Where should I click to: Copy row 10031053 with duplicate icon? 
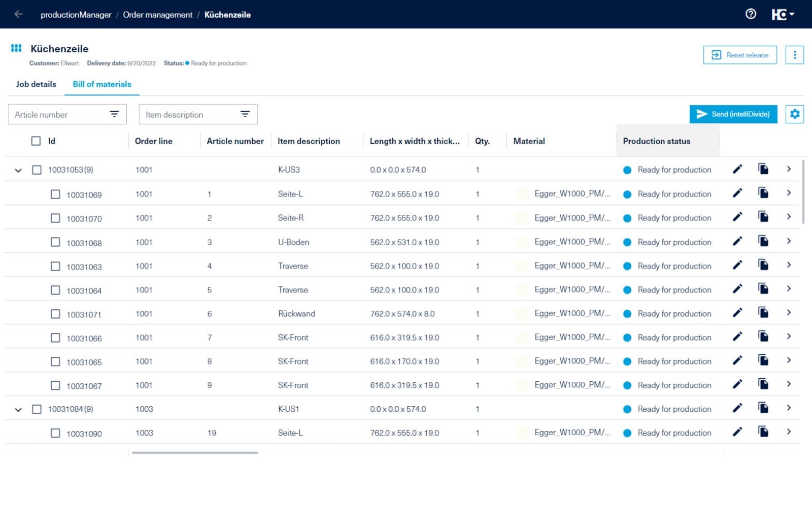763,169
